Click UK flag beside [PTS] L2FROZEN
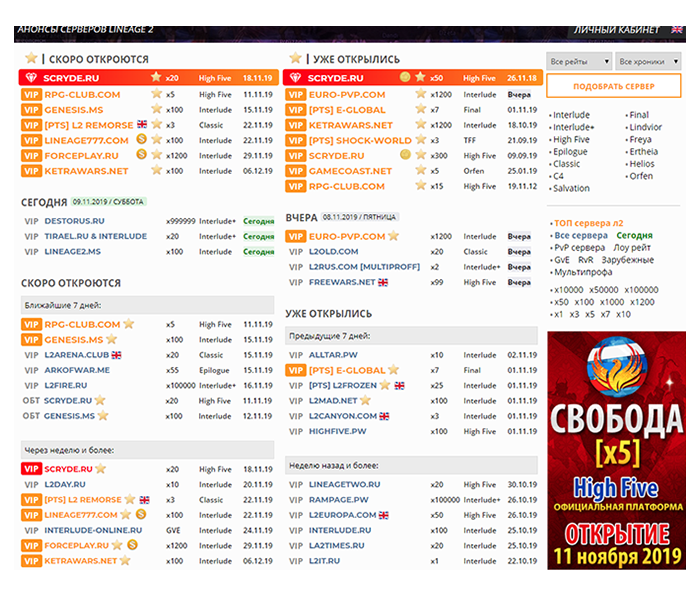The width and height of the screenshot is (700, 600). pyautogui.click(x=400, y=385)
